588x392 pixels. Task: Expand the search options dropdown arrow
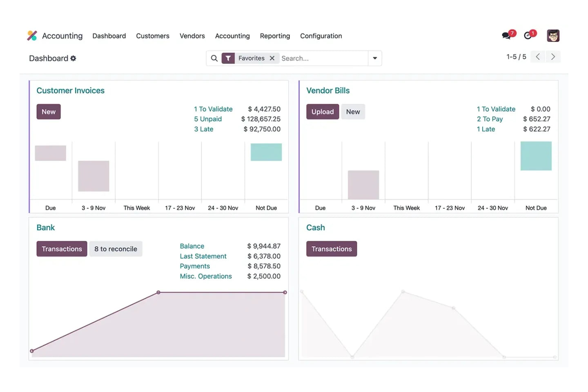pos(375,58)
